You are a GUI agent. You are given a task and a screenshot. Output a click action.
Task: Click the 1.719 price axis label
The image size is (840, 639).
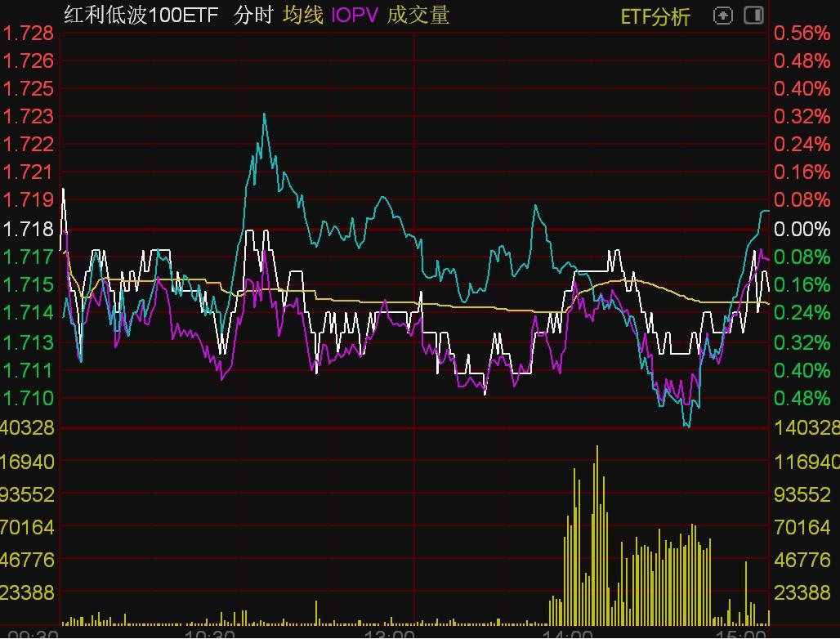[29, 199]
